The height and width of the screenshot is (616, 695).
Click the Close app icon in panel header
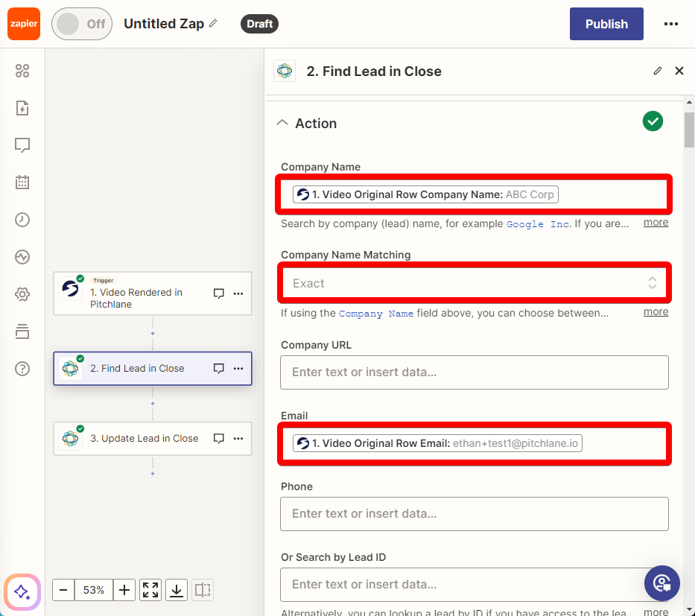pos(285,71)
